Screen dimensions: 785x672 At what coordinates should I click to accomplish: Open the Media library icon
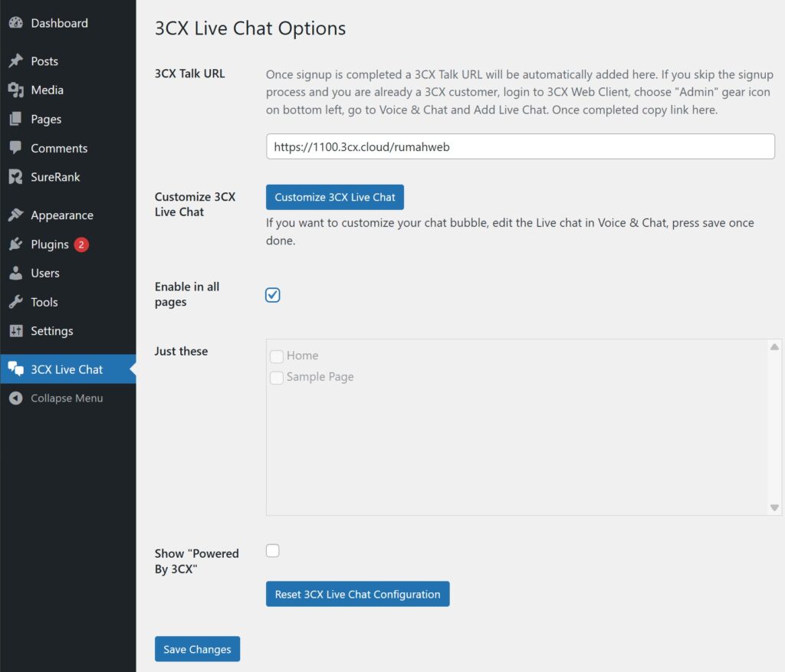pyautogui.click(x=15, y=90)
